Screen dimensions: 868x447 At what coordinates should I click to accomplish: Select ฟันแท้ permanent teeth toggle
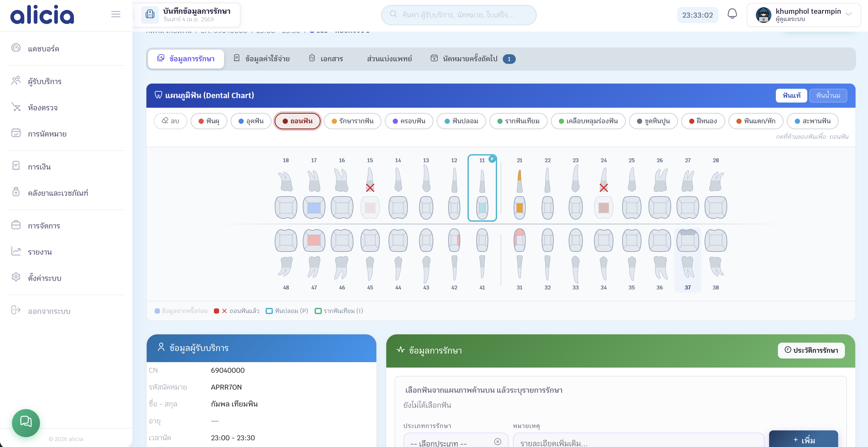pyautogui.click(x=791, y=96)
